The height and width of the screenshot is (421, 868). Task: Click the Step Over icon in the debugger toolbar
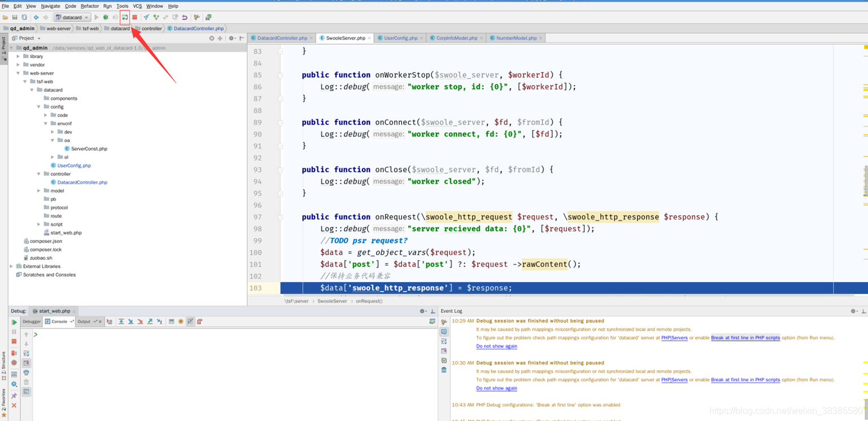(x=121, y=322)
